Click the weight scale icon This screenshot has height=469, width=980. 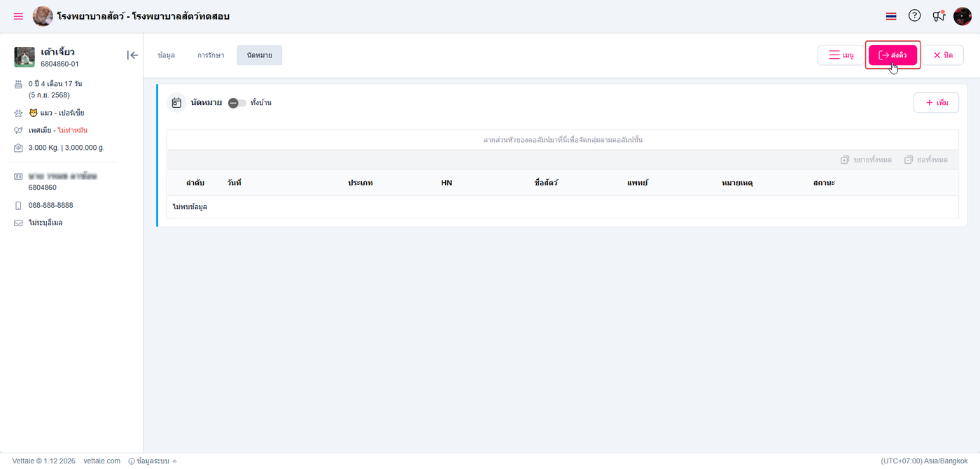[18, 148]
